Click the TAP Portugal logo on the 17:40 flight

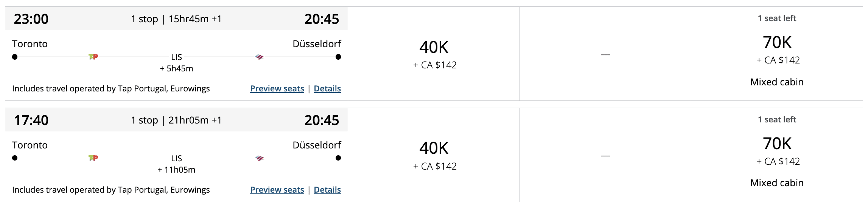pyautogui.click(x=93, y=158)
